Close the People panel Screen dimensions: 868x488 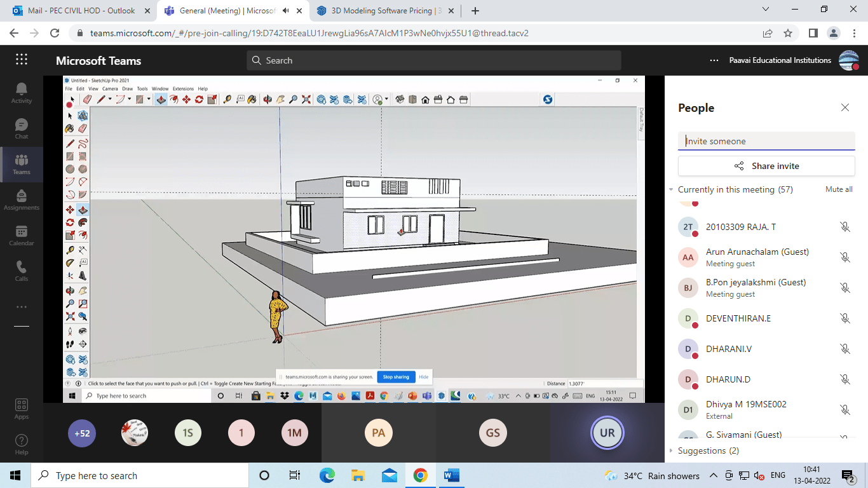[x=844, y=108]
